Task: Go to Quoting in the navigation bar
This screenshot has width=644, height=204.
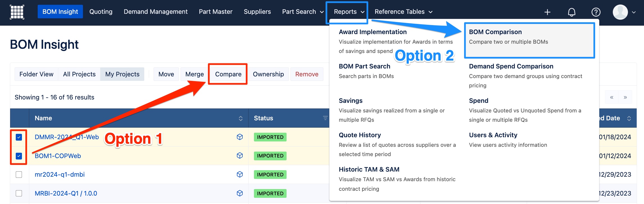Action: 101,12
